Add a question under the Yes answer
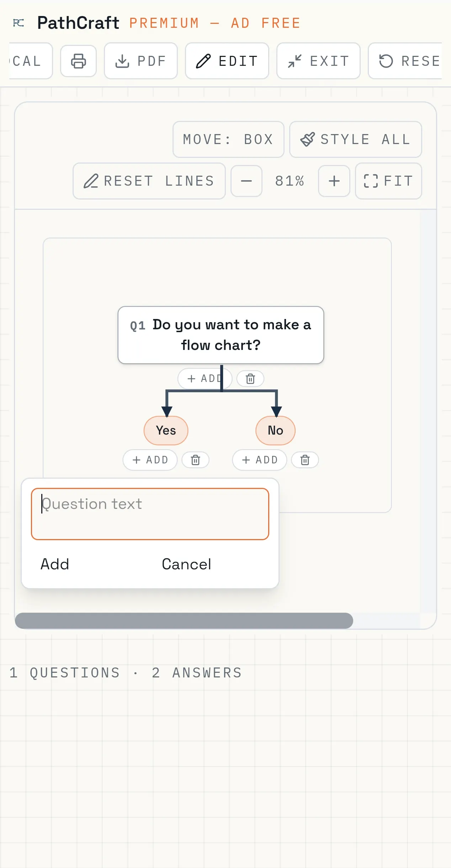Screen dimensions: 451x868 pyautogui.click(x=150, y=460)
